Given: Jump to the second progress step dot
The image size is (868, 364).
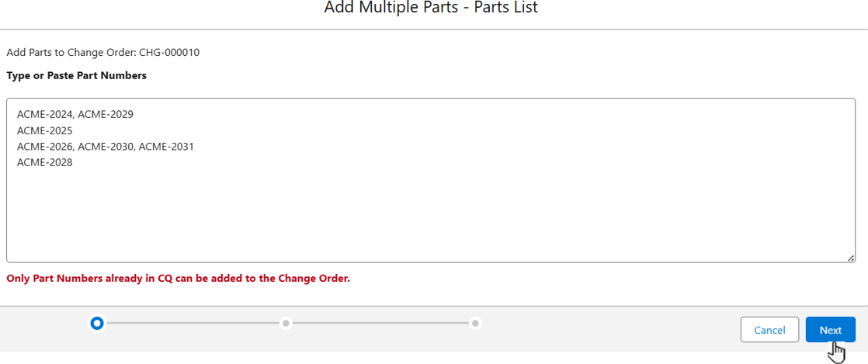Looking at the screenshot, I should pyautogui.click(x=286, y=322).
